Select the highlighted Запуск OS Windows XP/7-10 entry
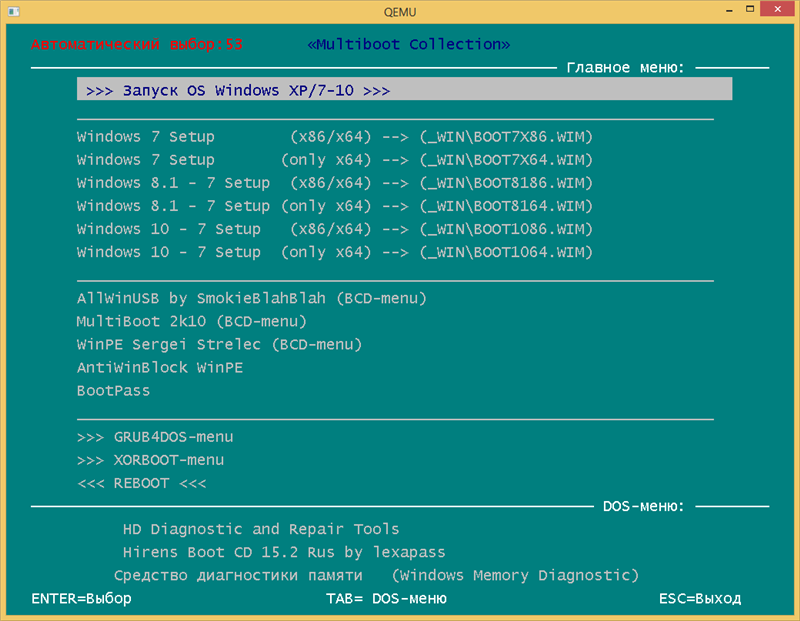 pos(404,89)
